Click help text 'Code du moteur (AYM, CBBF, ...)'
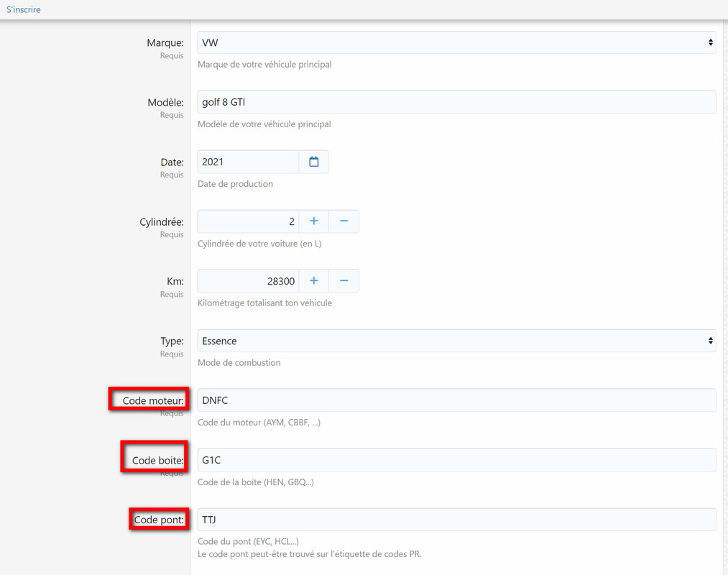Screen dimensions: 728x575 (x=259, y=422)
